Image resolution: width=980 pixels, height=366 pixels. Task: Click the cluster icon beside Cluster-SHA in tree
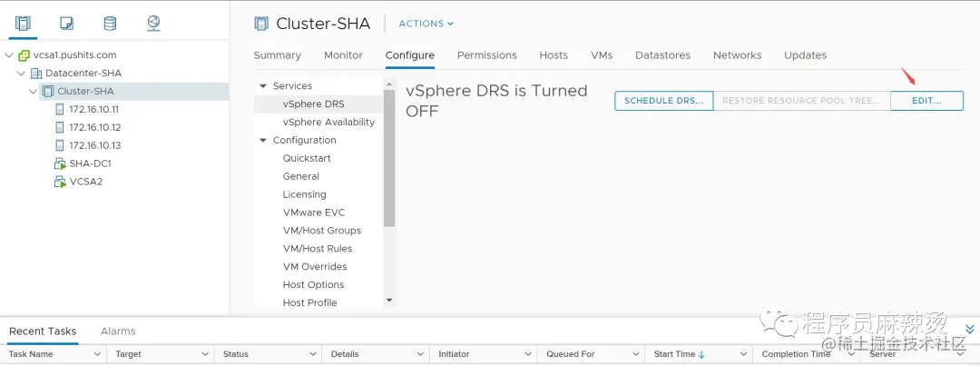tap(48, 92)
